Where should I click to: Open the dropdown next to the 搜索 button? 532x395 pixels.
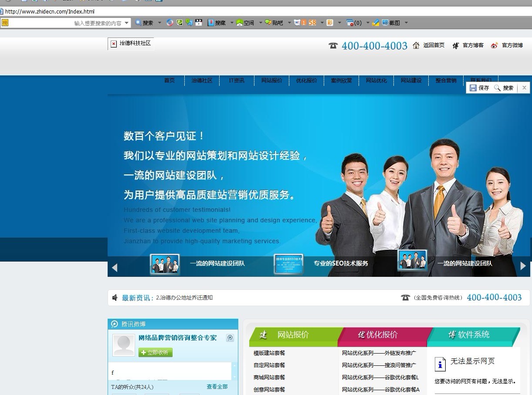159,22
